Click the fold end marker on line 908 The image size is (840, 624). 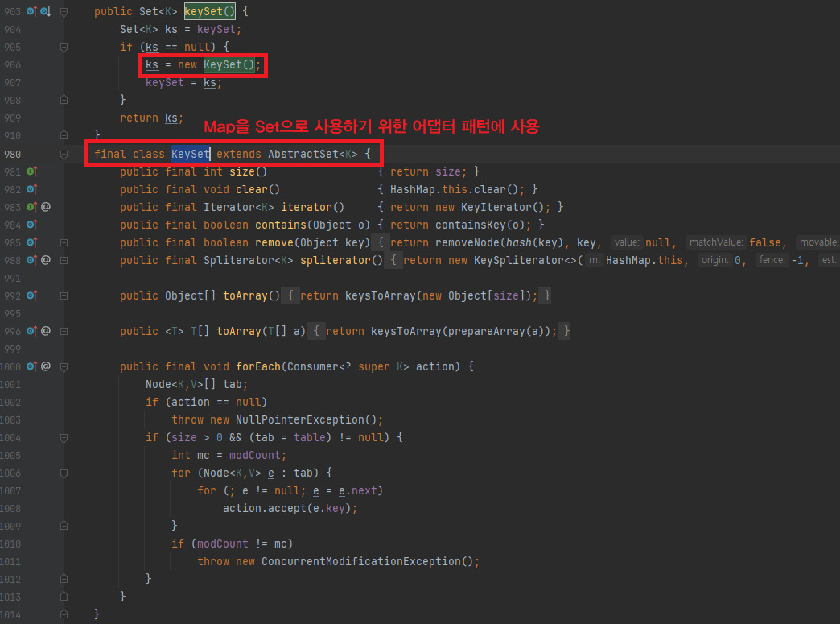[64, 100]
